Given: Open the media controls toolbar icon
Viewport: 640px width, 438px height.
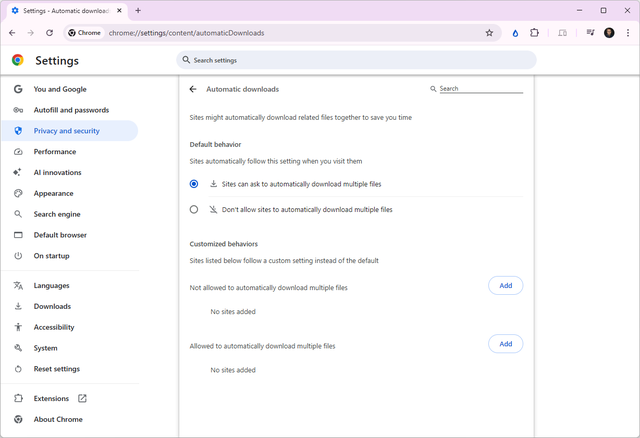Looking at the screenshot, I should (591, 32).
